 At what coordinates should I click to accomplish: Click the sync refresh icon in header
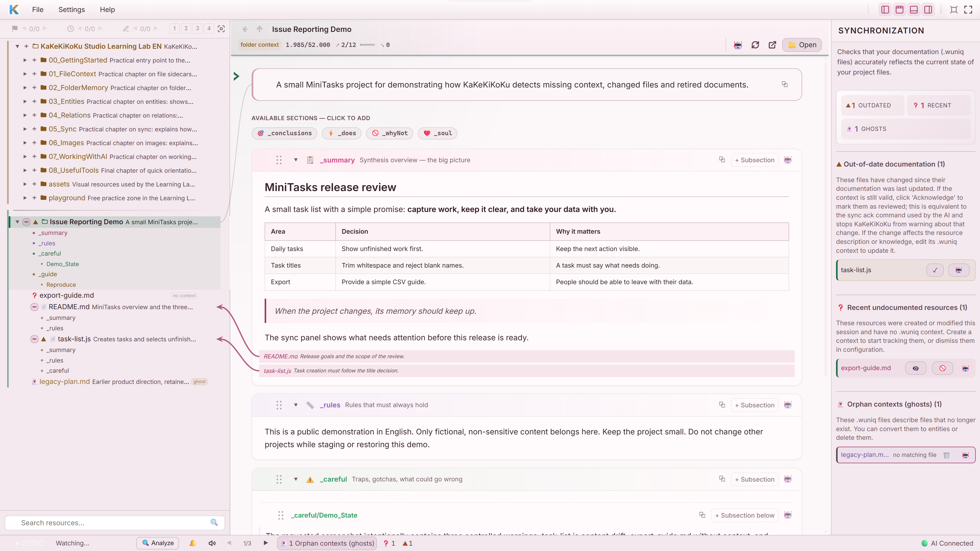point(755,45)
